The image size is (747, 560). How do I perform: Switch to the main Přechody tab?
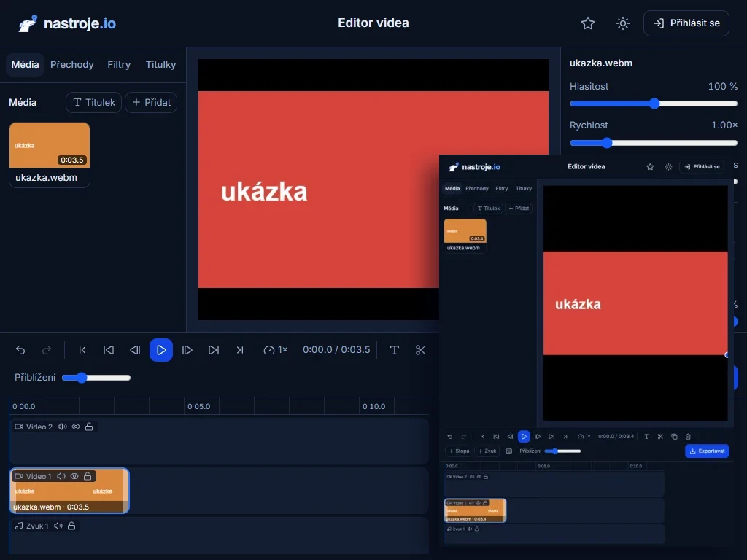coord(72,64)
